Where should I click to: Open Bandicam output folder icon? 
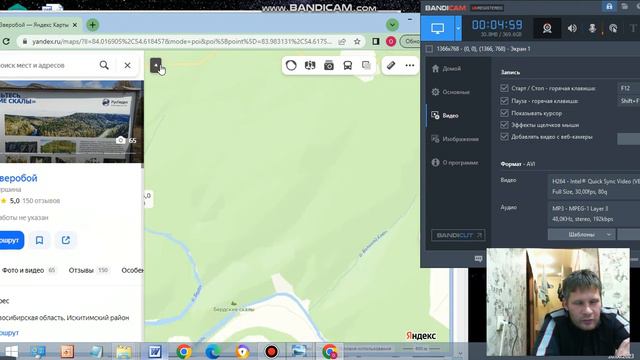(x=624, y=7)
